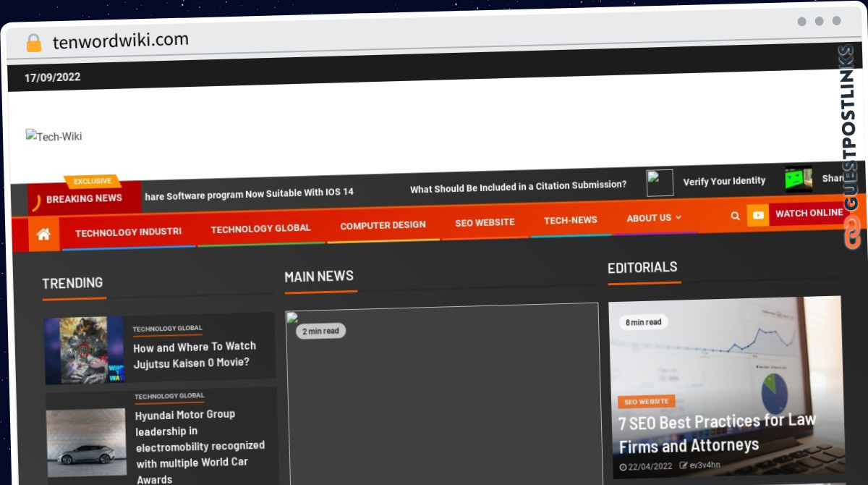Click the padlock icon in the address bar
Screen dimensions: 868x485
point(33,43)
